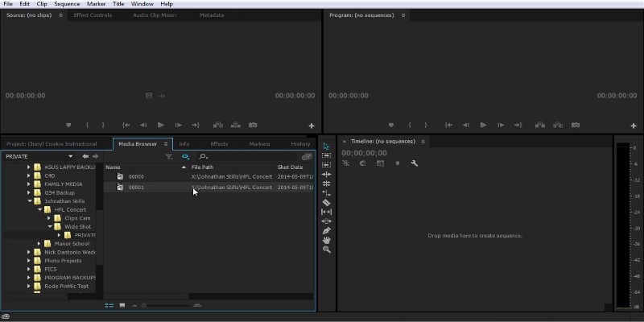Select the Selection arrow tool

click(x=327, y=147)
